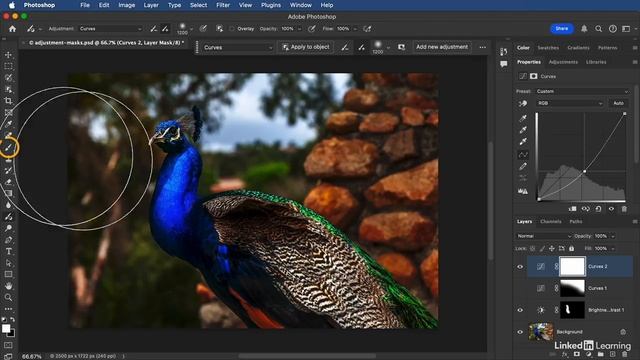Select the Horizontal Type tool
Image resolution: width=640 pixels, height=360 pixels.
8,251
